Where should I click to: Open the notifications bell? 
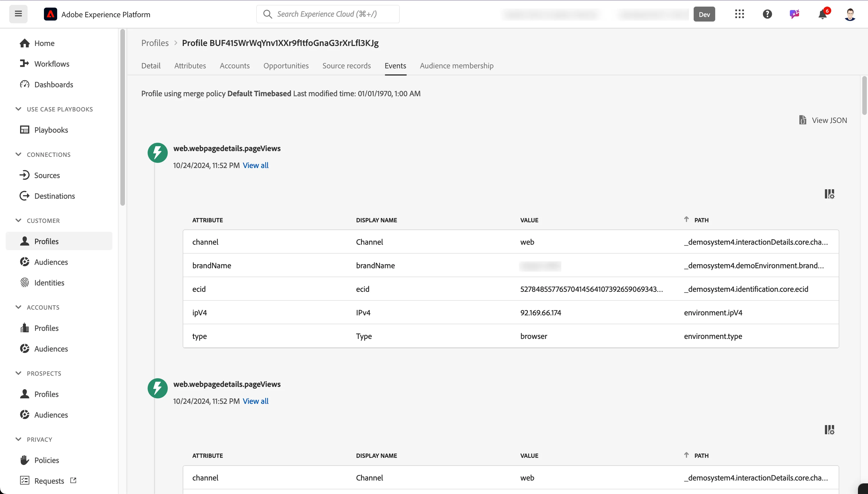pyautogui.click(x=823, y=14)
